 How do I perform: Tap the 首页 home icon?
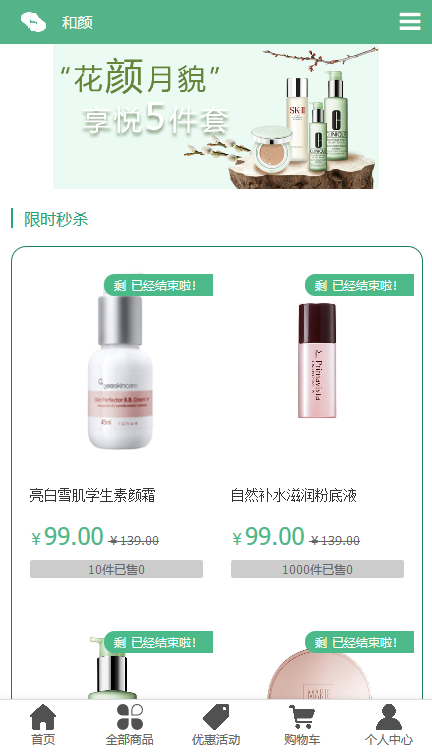[x=43, y=717]
